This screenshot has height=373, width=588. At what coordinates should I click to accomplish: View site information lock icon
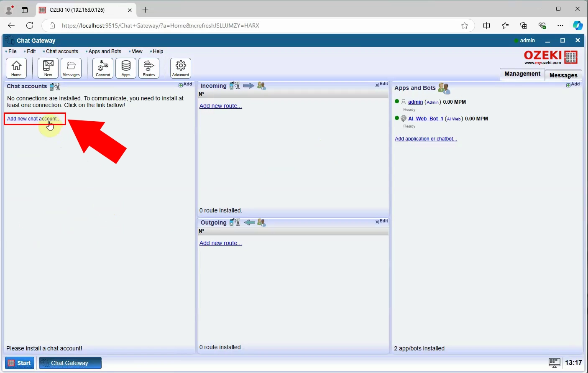tap(52, 26)
